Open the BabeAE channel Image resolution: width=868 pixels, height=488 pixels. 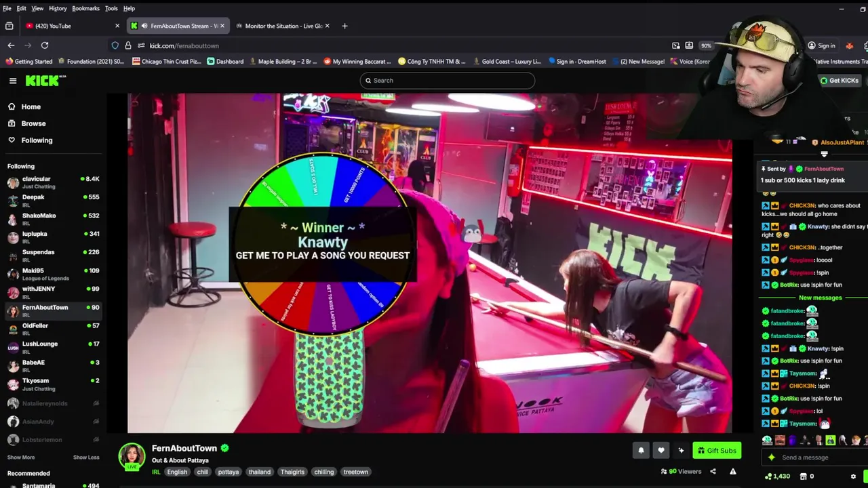53,365
